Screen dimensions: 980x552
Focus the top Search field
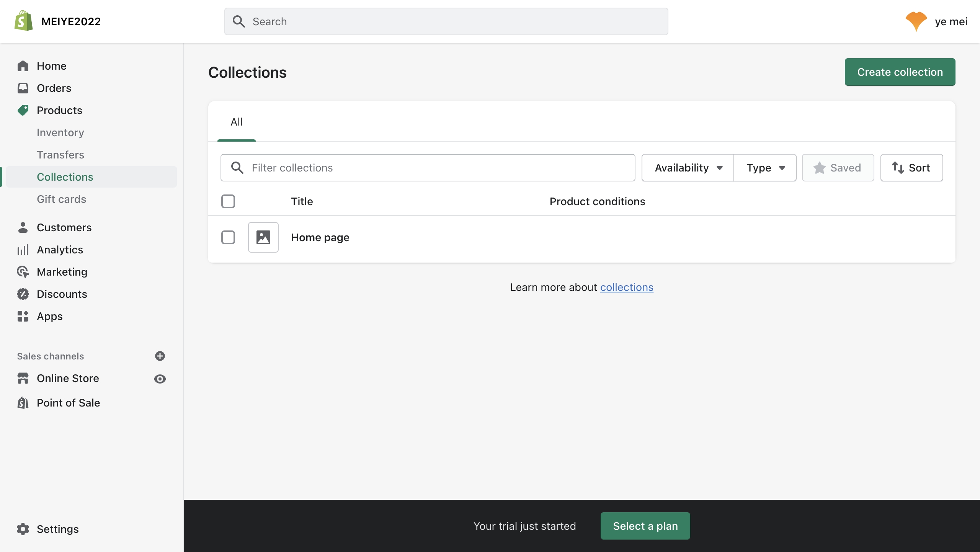click(x=446, y=21)
